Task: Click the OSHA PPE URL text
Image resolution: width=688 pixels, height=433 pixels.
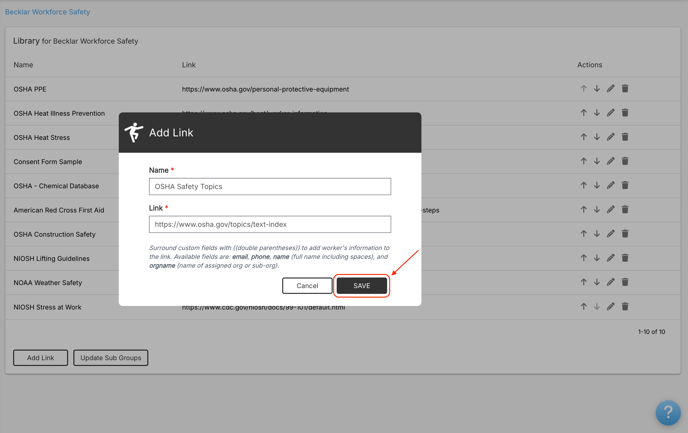Action: coord(265,89)
